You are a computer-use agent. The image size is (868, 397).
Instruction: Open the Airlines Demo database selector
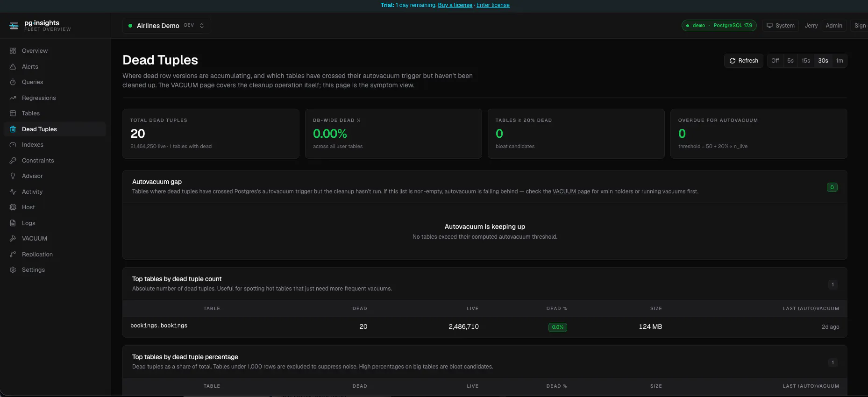click(166, 26)
